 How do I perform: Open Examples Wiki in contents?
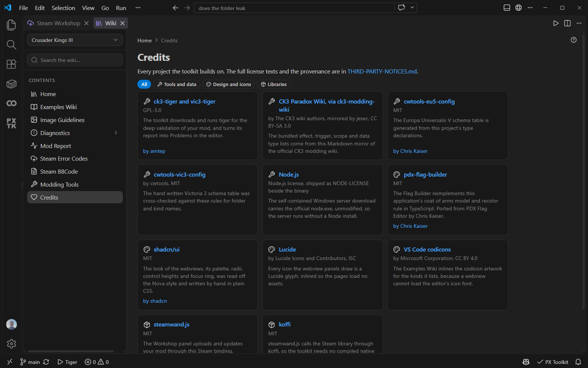[75, 107]
